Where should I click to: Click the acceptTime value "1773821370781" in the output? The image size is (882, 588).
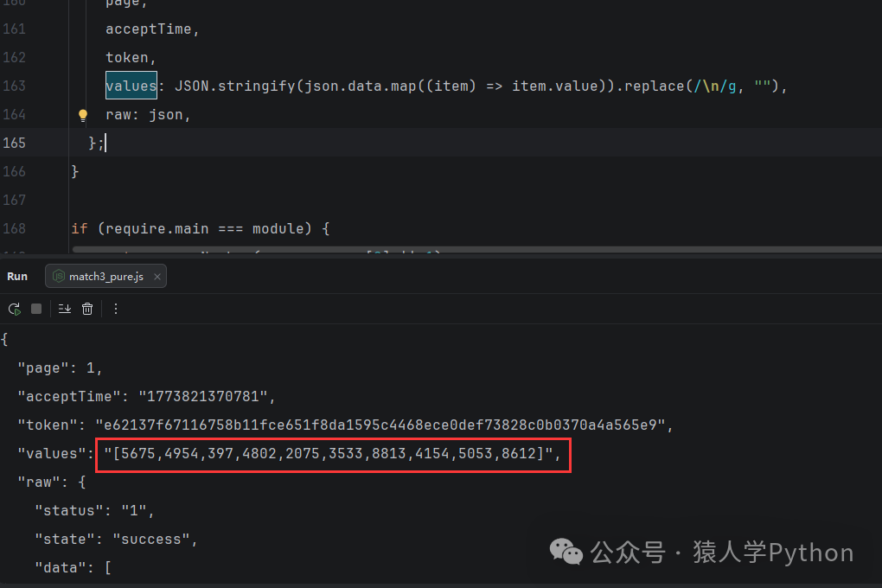point(202,397)
